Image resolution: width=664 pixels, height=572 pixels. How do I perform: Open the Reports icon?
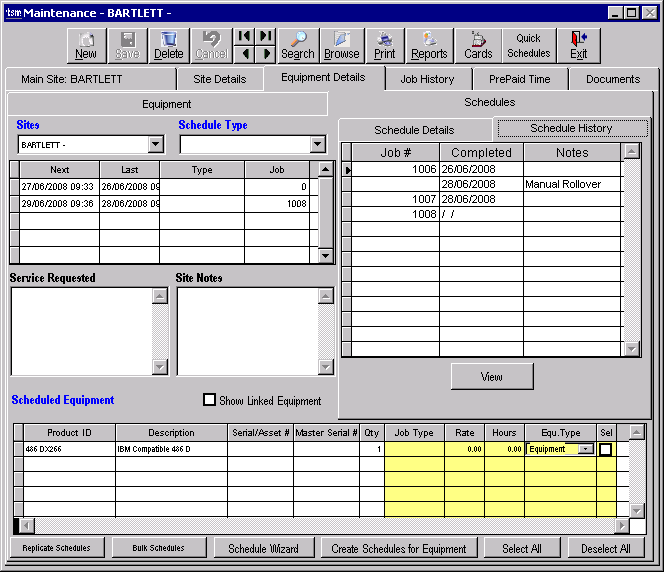[429, 45]
